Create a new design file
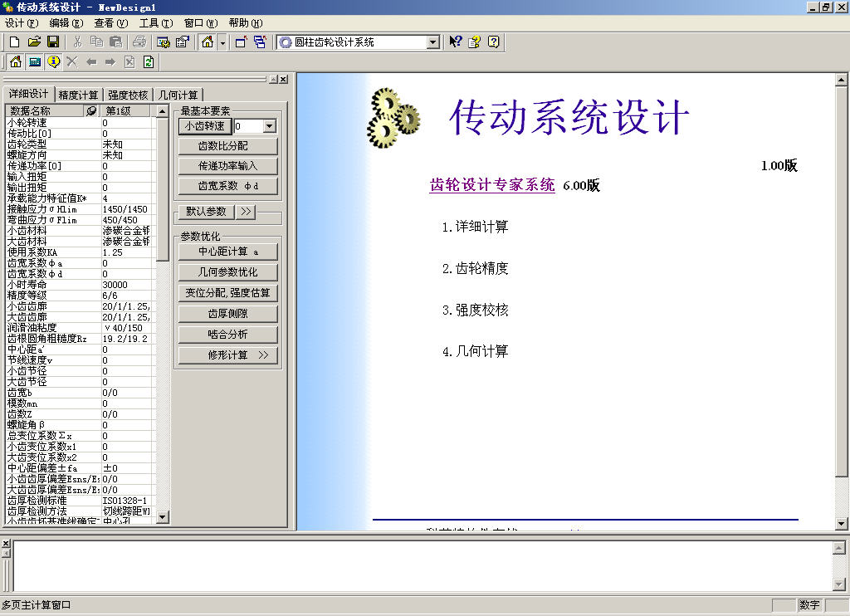850x616 pixels. tap(15, 42)
